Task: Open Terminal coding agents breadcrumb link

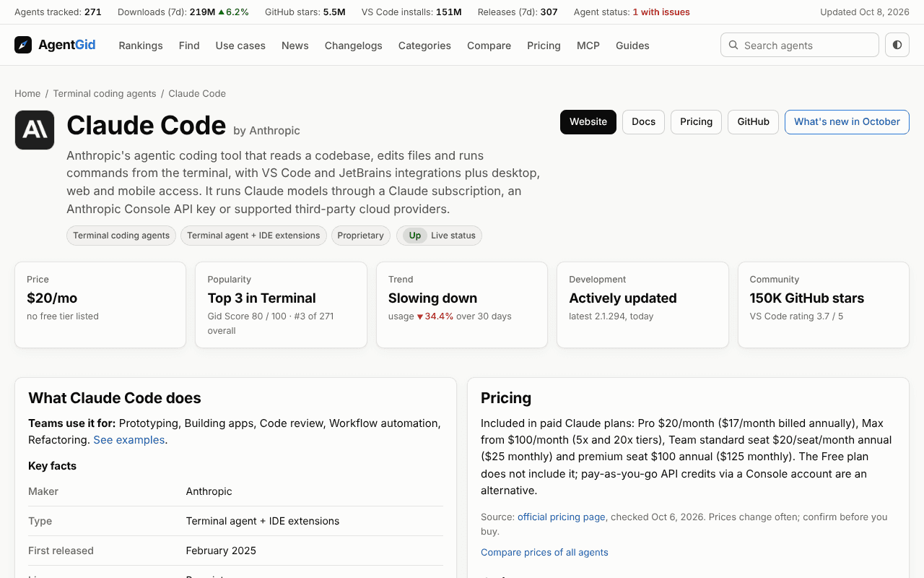Action: pos(105,93)
